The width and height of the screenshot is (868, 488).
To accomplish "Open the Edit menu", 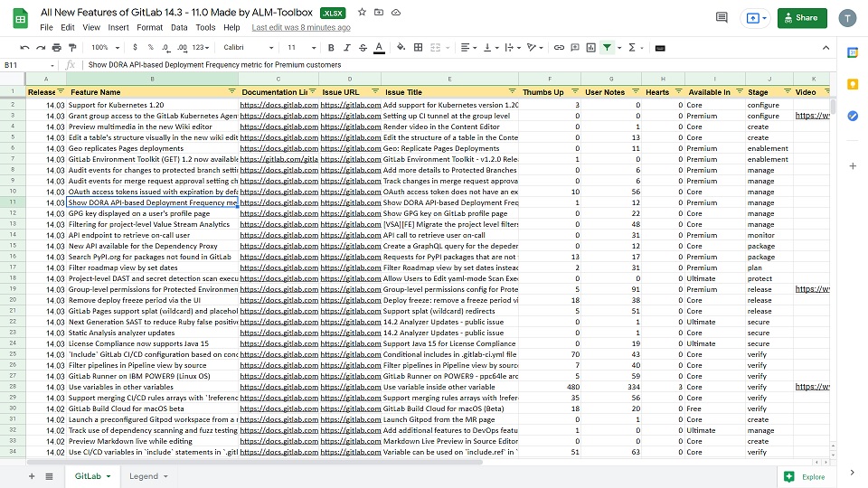I will 68,28.
